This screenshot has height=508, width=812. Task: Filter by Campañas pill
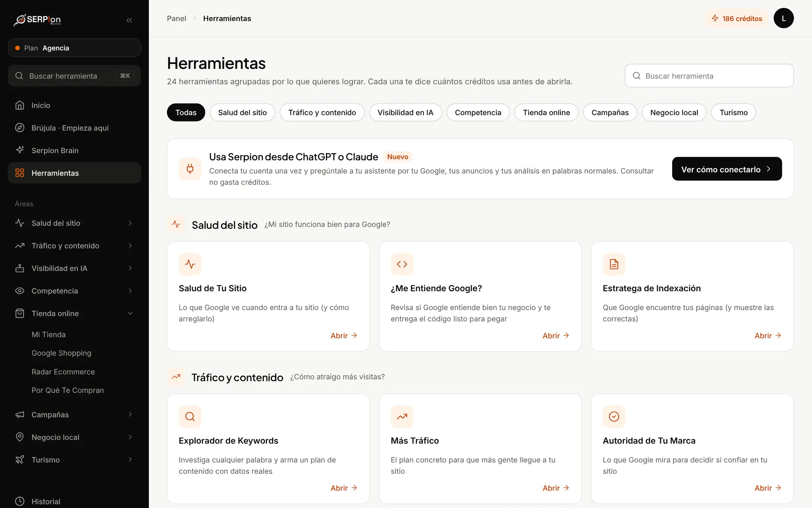click(x=610, y=113)
